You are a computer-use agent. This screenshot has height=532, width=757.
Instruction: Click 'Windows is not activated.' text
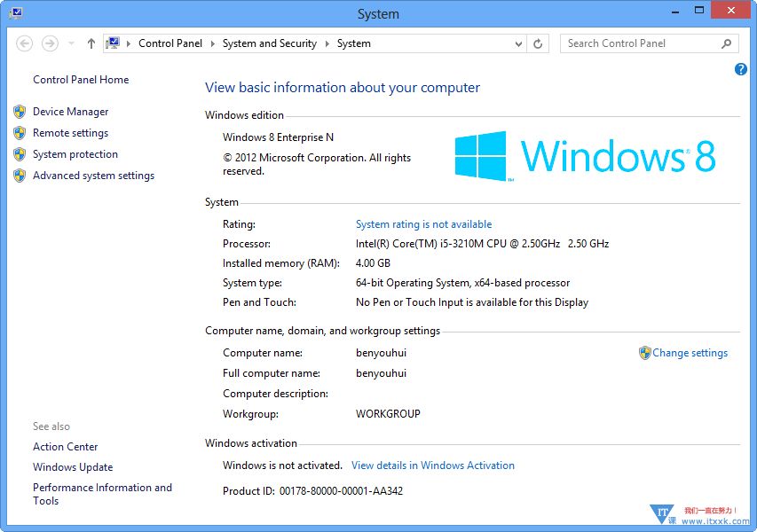click(282, 465)
